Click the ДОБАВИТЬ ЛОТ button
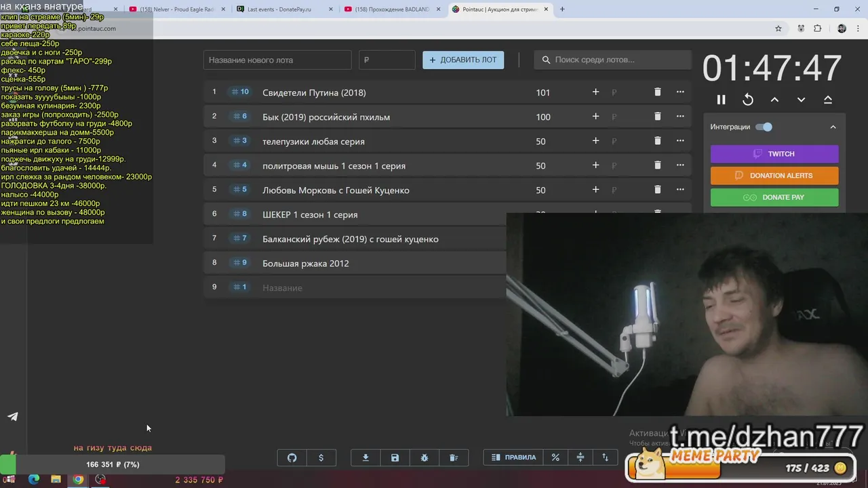This screenshot has width=868, height=488. [463, 60]
